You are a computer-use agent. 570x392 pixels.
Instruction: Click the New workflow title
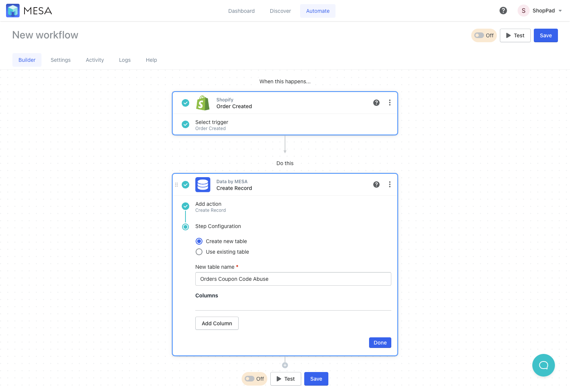coord(45,35)
